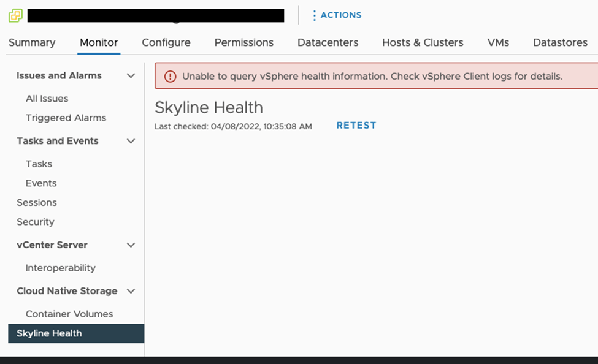Image resolution: width=598 pixels, height=364 pixels.
Task: Switch to the VMs tab
Action: point(498,42)
